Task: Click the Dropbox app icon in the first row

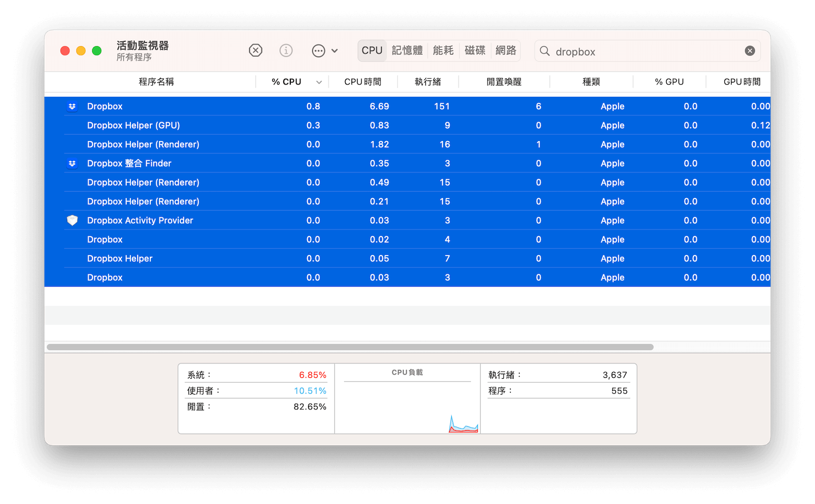Action: click(72, 106)
